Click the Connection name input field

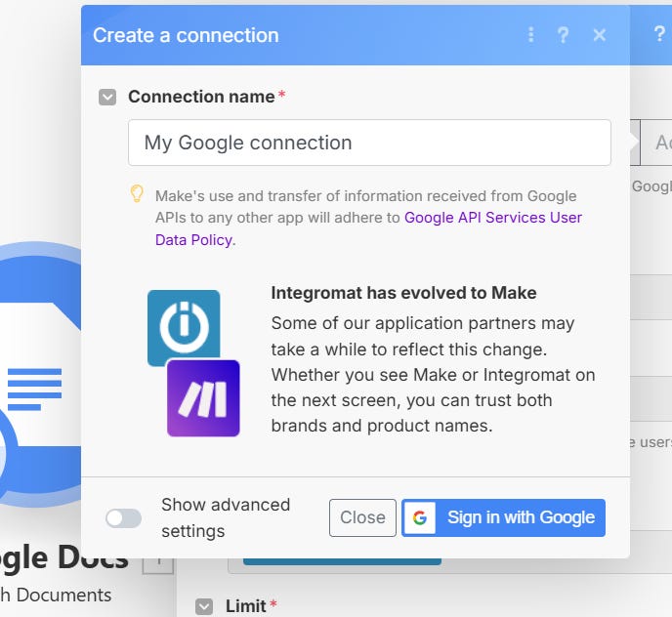pyautogui.click(x=369, y=143)
